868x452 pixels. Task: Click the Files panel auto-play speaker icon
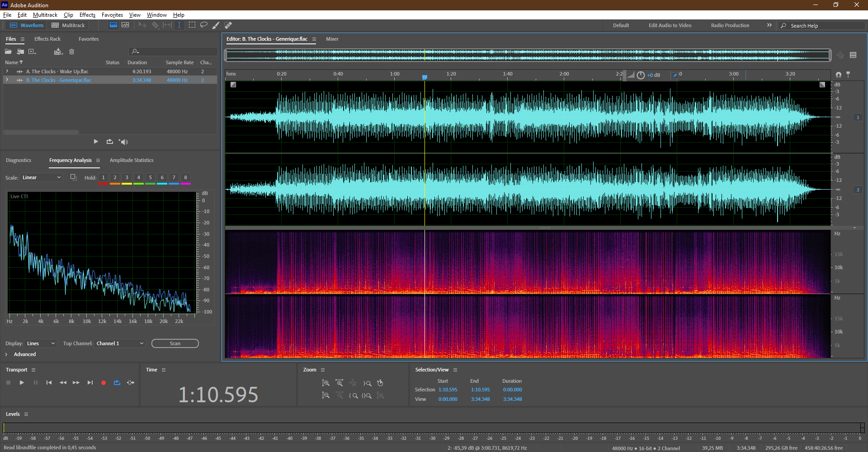coord(123,142)
